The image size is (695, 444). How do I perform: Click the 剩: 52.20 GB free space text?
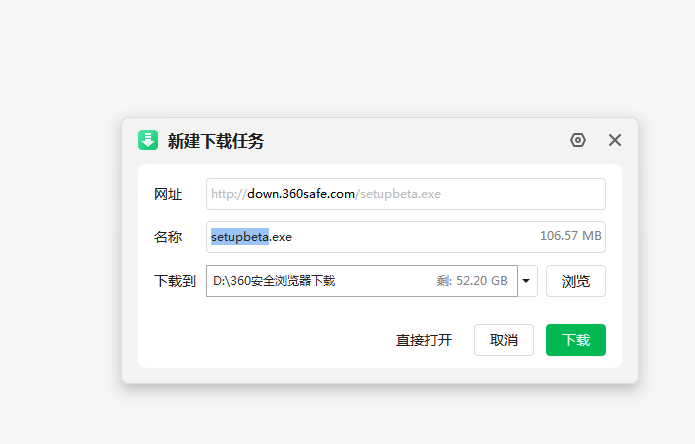(x=472, y=281)
